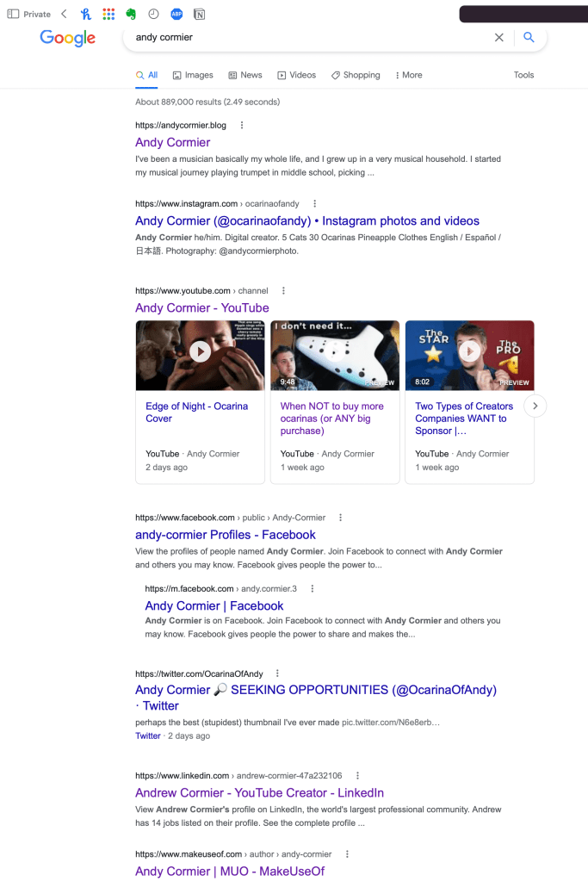
Task: Click the Notion extension icon
Action: (x=200, y=14)
